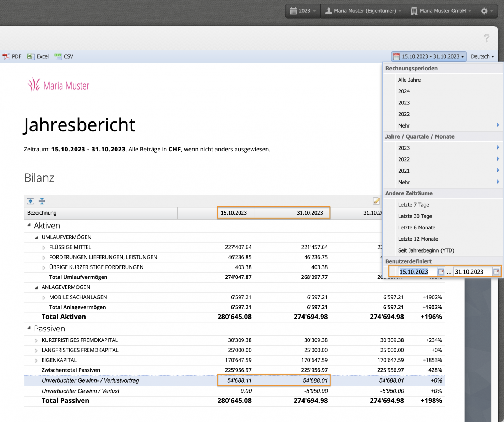Viewport: 504px width, 422px height.
Task: Select Alle Jahre under Rechnungsperioden
Action: tap(409, 80)
